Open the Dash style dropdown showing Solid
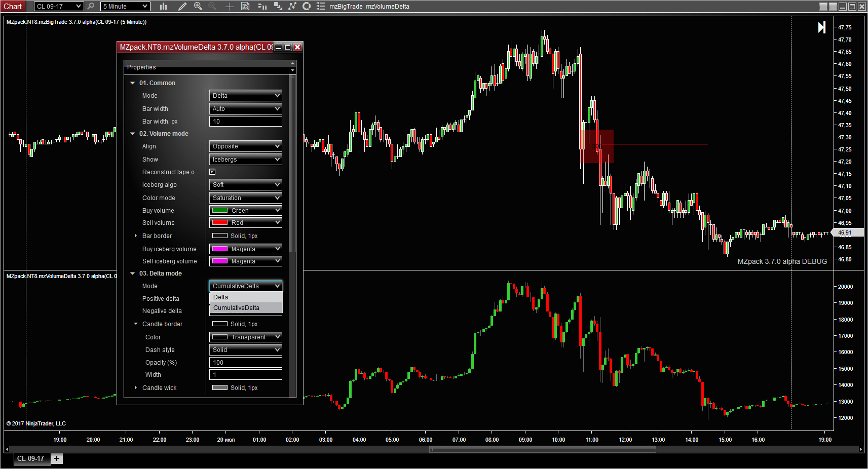 pos(246,349)
